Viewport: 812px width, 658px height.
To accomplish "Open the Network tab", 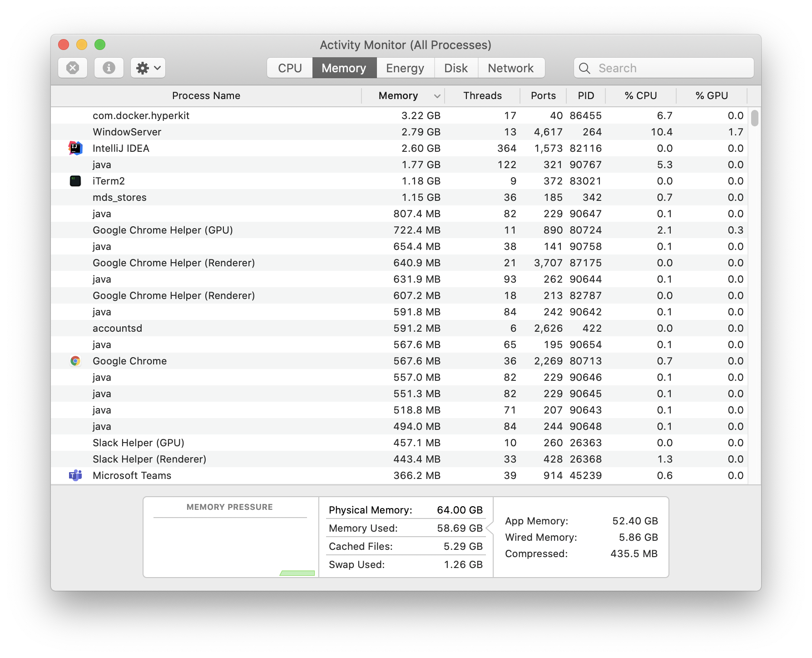I will [x=511, y=68].
